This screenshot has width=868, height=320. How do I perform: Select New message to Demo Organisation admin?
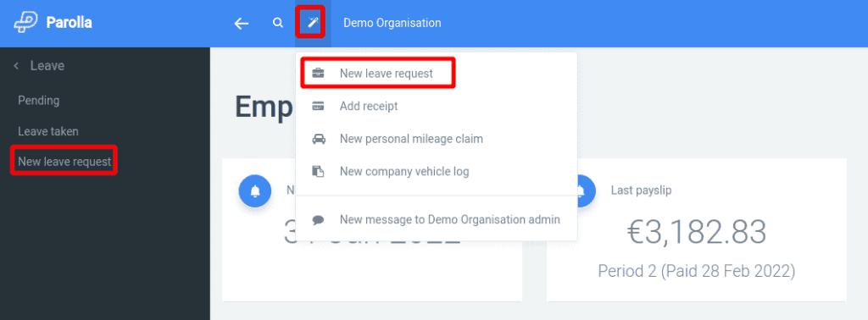pos(450,219)
